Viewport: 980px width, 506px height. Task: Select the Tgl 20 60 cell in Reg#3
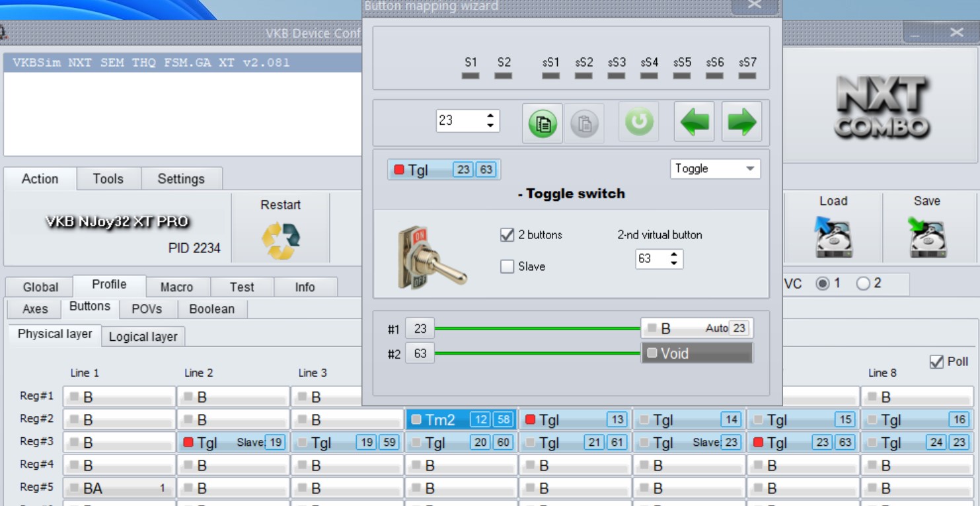pos(461,443)
